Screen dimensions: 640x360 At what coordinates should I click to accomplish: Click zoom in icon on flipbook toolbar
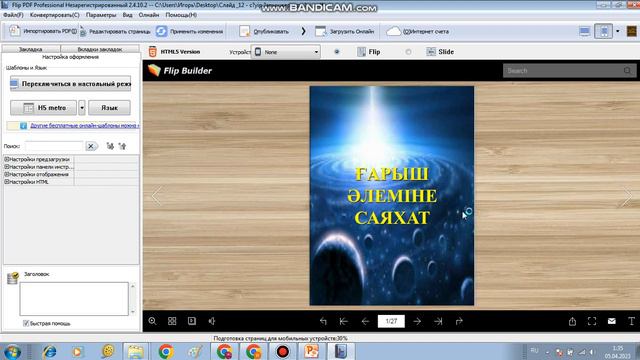[x=153, y=321]
